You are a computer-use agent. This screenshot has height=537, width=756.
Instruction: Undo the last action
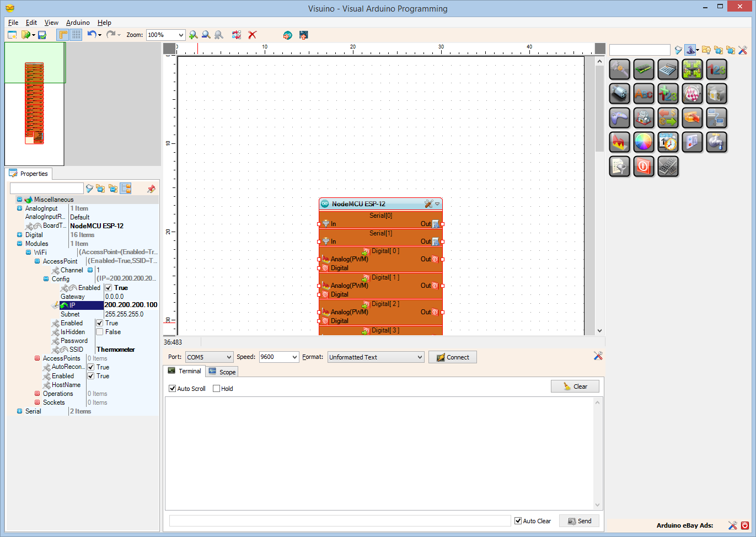[x=92, y=35]
